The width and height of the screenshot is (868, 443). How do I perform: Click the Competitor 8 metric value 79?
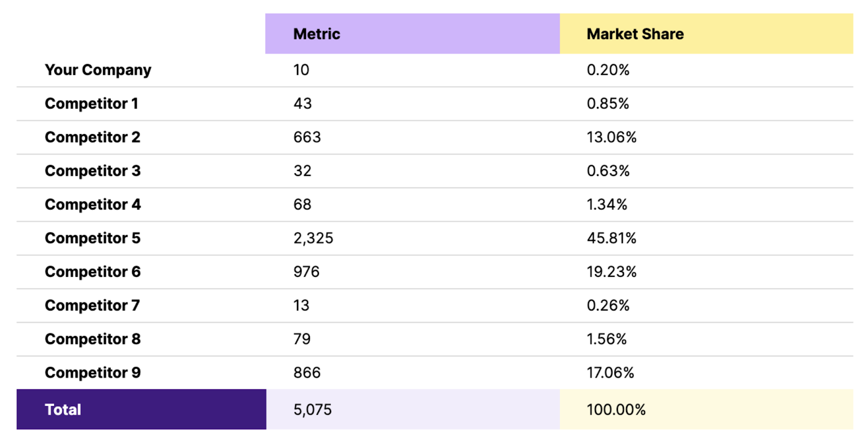[x=302, y=339]
